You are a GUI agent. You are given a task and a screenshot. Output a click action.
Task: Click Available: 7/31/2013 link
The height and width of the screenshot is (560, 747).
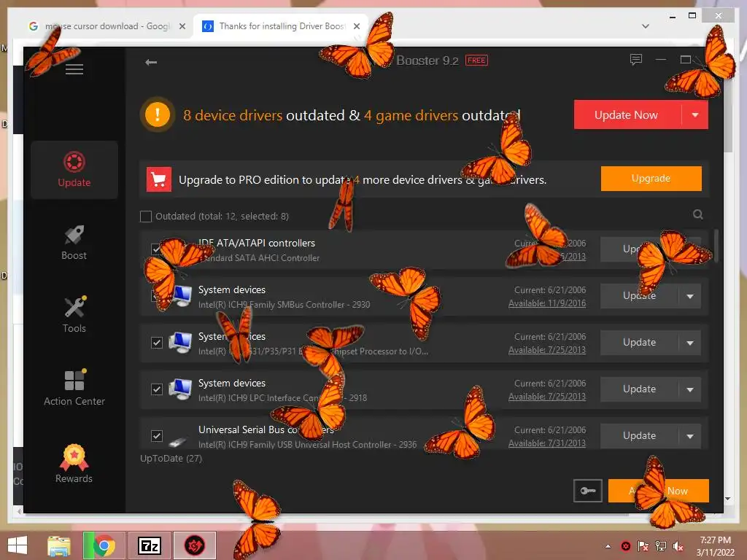click(x=547, y=443)
